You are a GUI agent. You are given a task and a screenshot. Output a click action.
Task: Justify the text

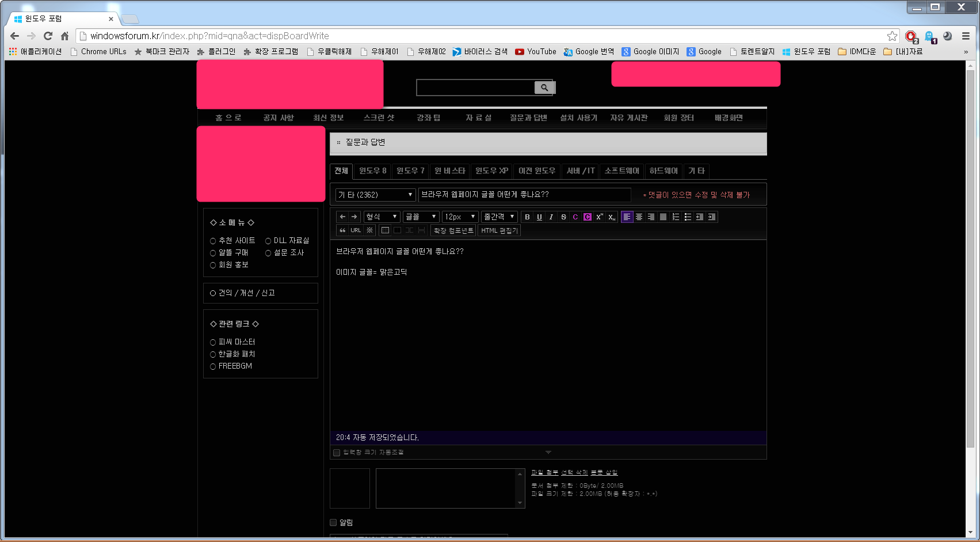pyautogui.click(x=663, y=217)
